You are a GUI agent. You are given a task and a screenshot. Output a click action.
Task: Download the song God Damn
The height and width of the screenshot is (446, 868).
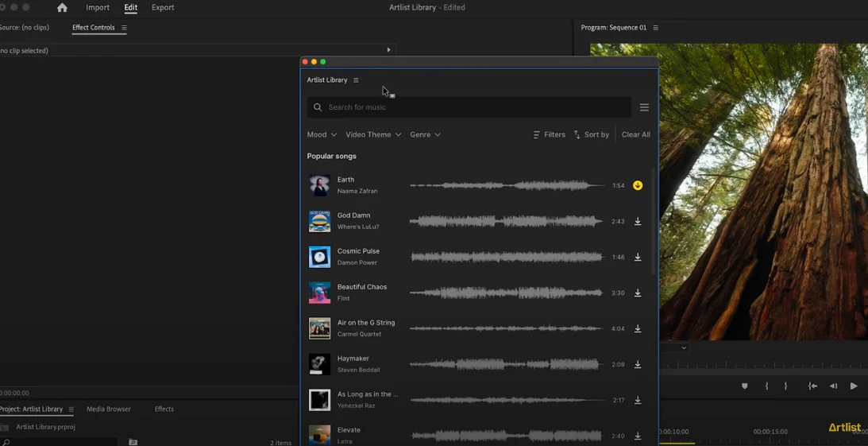click(x=638, y=222)
